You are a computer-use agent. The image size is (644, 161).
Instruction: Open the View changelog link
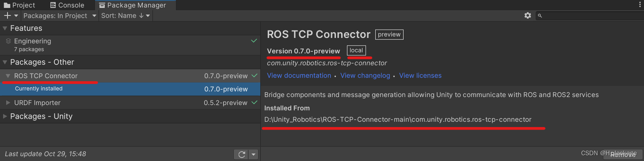click(365, 75)
